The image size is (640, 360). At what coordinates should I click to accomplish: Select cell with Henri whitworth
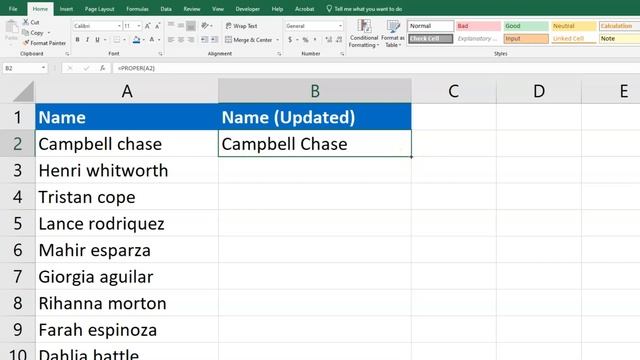[127, 171]
